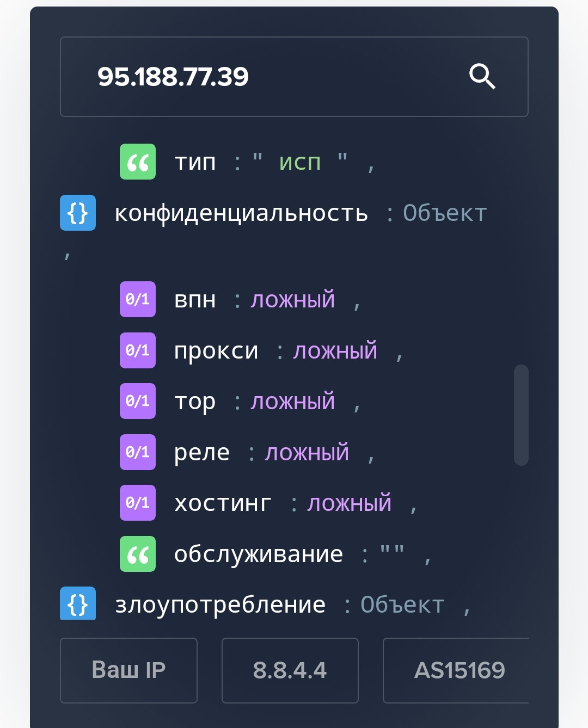588x728 pixels.
Task: Click the green quote icon beside обслуживание
Action: pyautogui.click(x=138, y=554)
